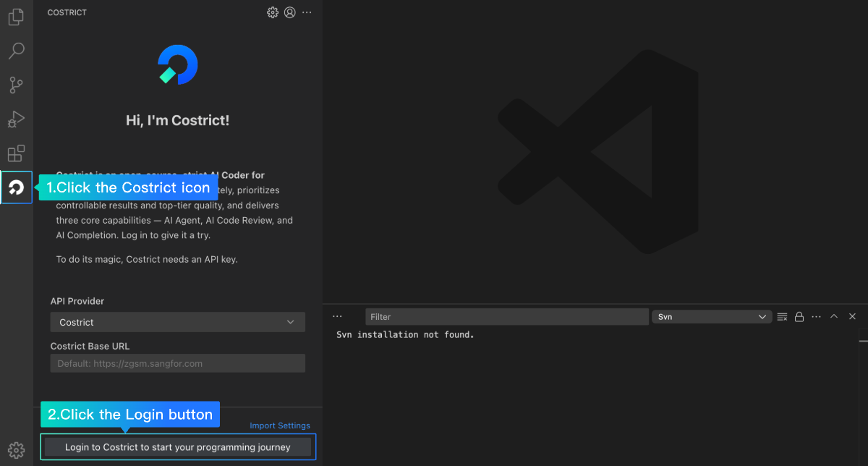This screenshot has height=466, width=868.
Task: Toggle the output scroll lock
Action: 799,317
